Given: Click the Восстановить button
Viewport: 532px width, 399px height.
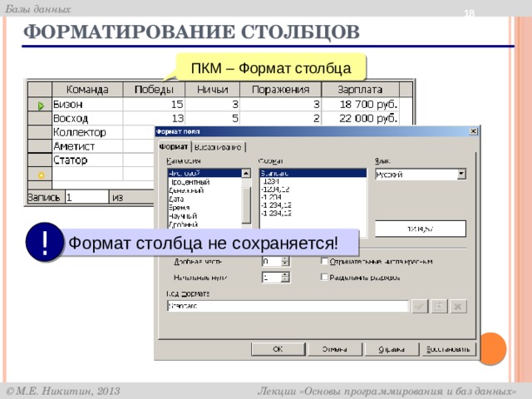Looking at the screenshot, I should (x=448, y=349).
